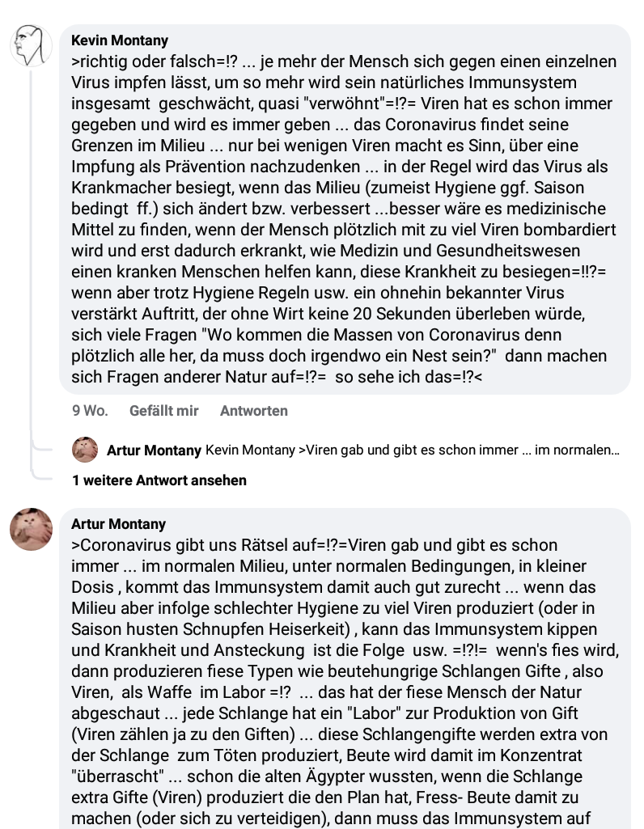Click Artur Montany name in reply preview

(x=154, y=450)
